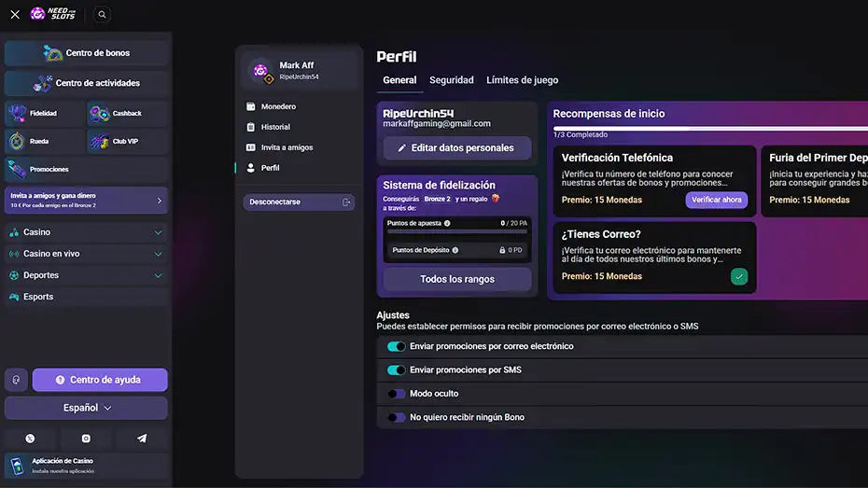The image size is (868, 488).
Task: Click the search magnifier icon
Action: point(102,14)
